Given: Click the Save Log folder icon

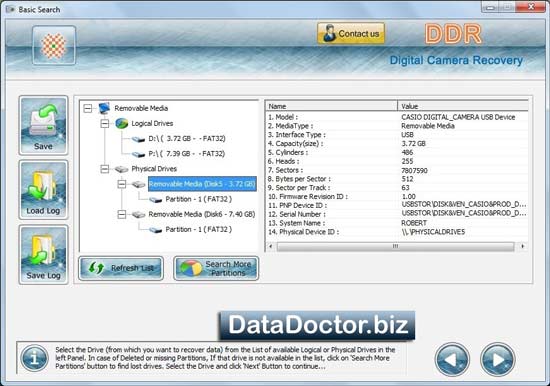Looking at the screenshot, I should [43, 254].
